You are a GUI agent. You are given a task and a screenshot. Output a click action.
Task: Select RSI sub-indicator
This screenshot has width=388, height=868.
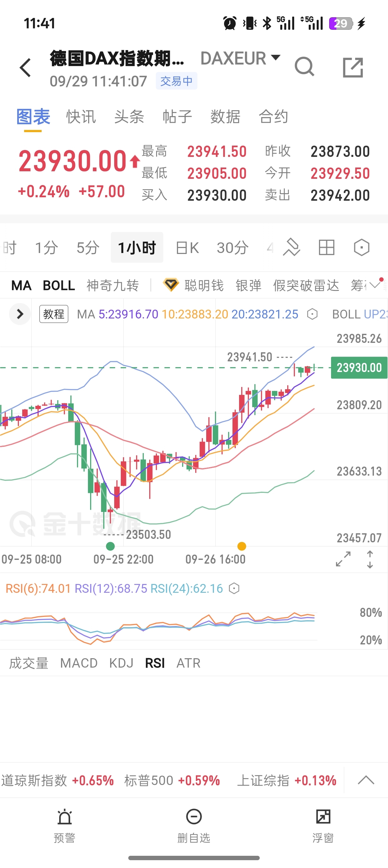point(155,663)
